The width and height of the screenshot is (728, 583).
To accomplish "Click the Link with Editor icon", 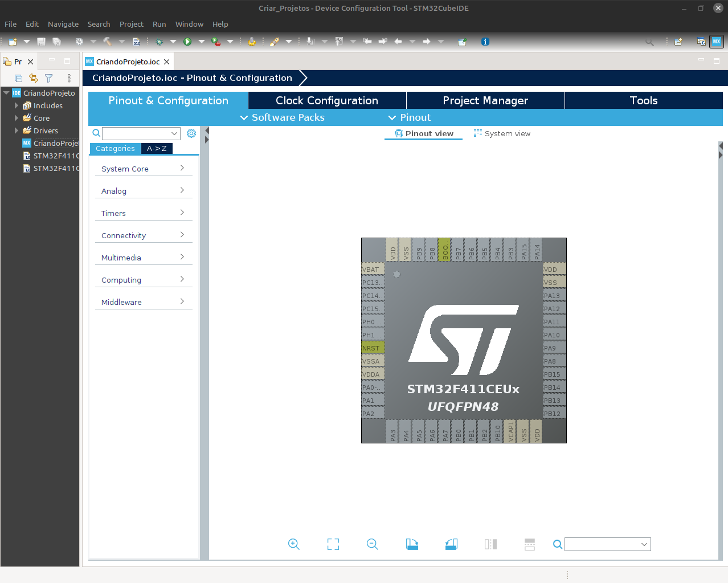I will (34, 78).
